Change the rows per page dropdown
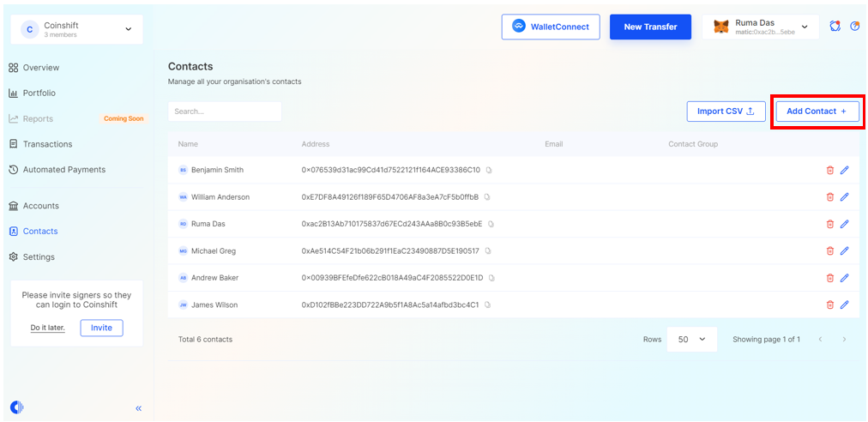Image resolution: width=868 pixels, height=422 pixels. click(x=691, y=340)
